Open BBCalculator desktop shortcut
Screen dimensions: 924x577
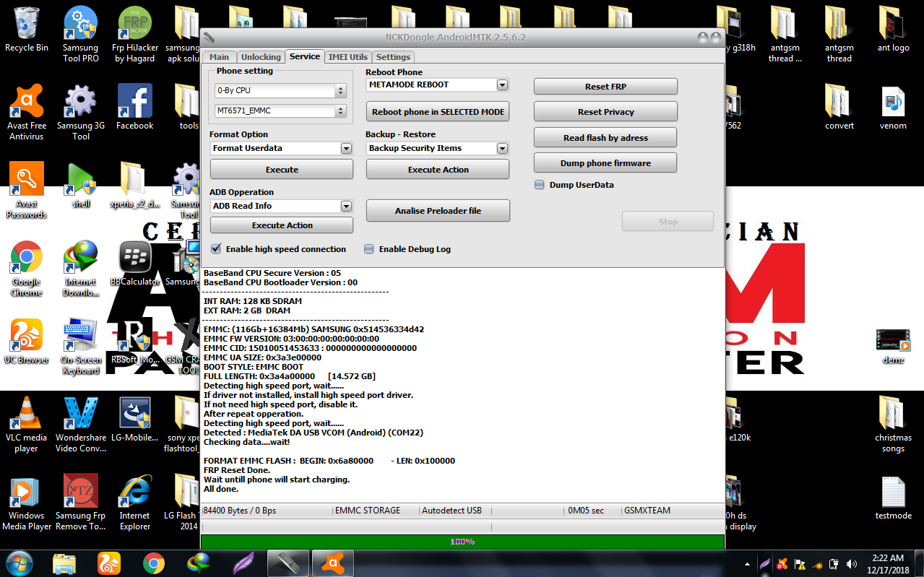pos(134,263)
